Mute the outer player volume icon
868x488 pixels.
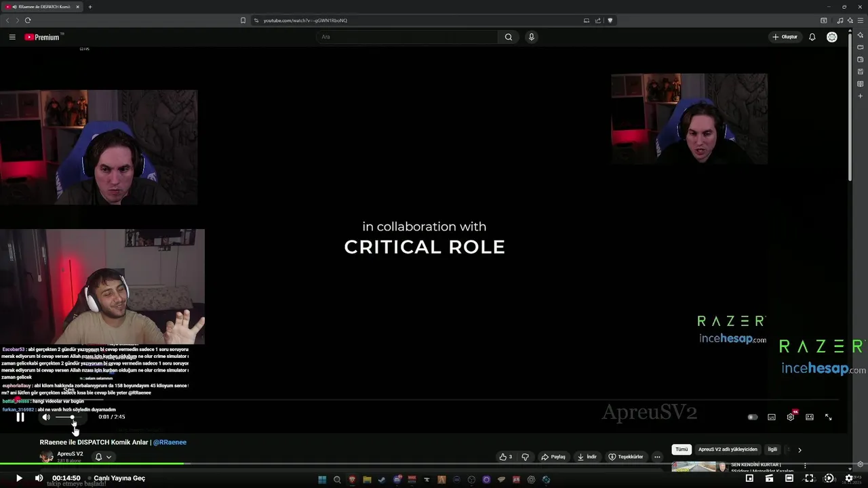[39, 479]
